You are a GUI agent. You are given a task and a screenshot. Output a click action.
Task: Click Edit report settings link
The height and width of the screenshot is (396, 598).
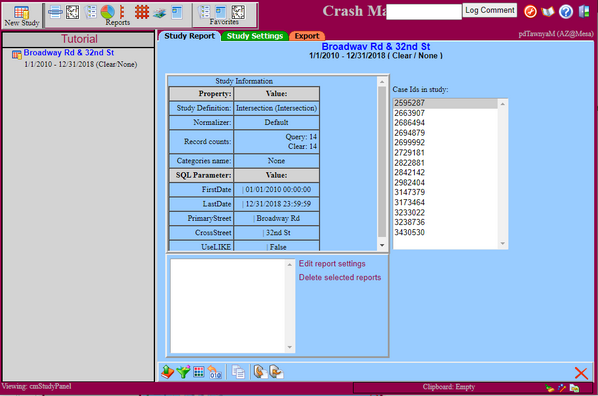332,264
